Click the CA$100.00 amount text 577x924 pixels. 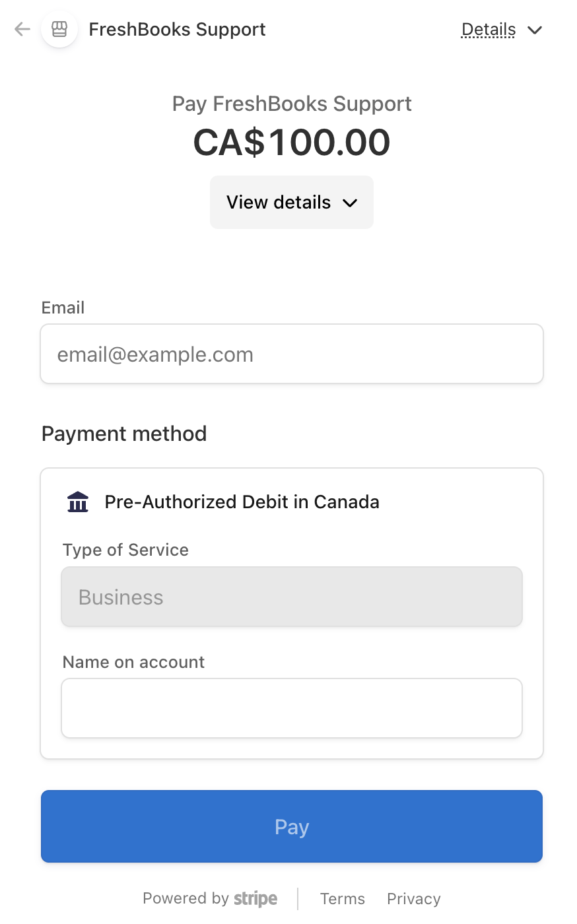[291, 142]
